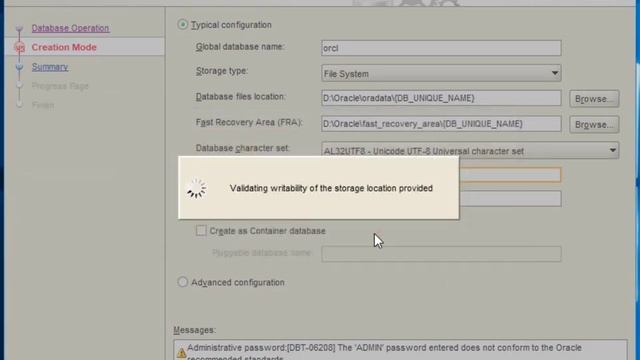Browse for Fast Recovery Area location
This screenshot has height=360, width=640.
pyautogui.click(x=594, y=124)
